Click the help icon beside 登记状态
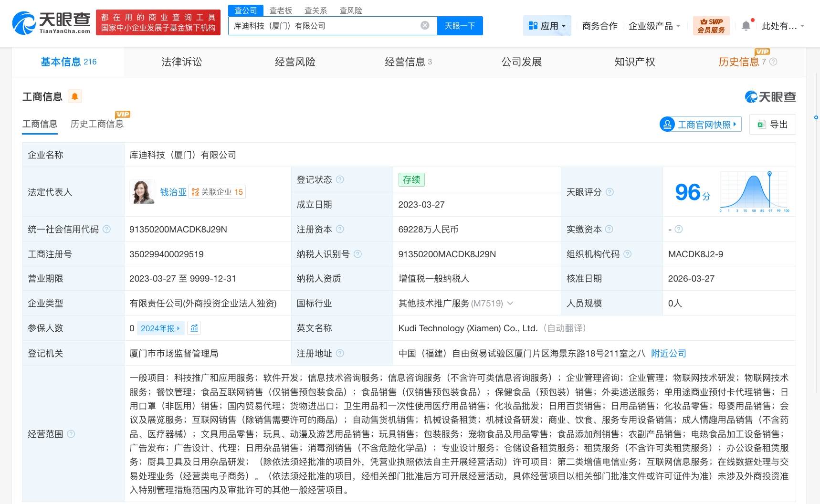This screenshot has height=504, width=820. 340,180
